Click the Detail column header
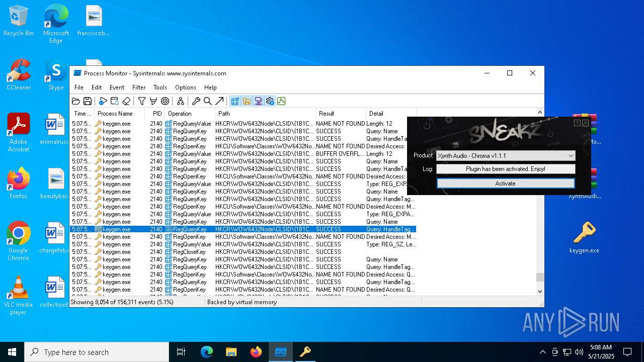The width and height of the screenshot is (644, 362). tap(391, 114)
